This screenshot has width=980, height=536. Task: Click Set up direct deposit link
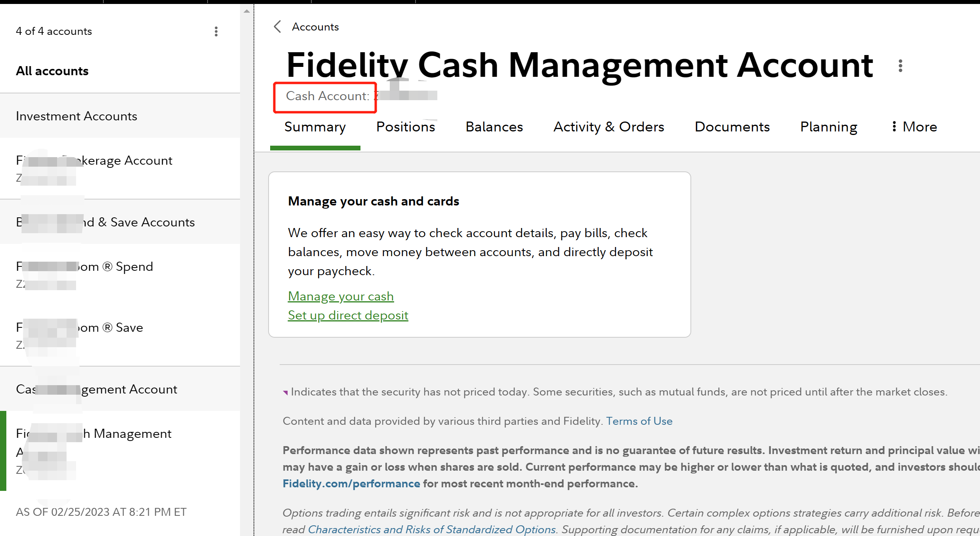[x=348, y=315]
